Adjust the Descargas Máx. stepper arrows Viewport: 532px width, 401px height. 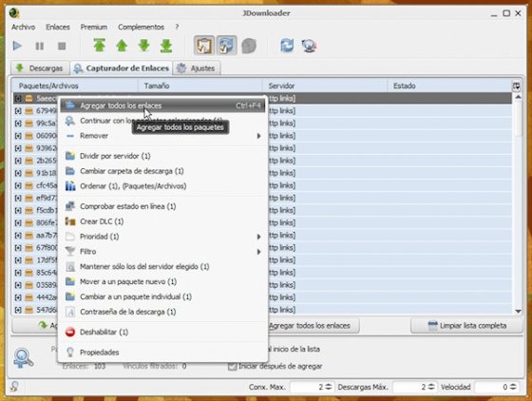[431, 387]
